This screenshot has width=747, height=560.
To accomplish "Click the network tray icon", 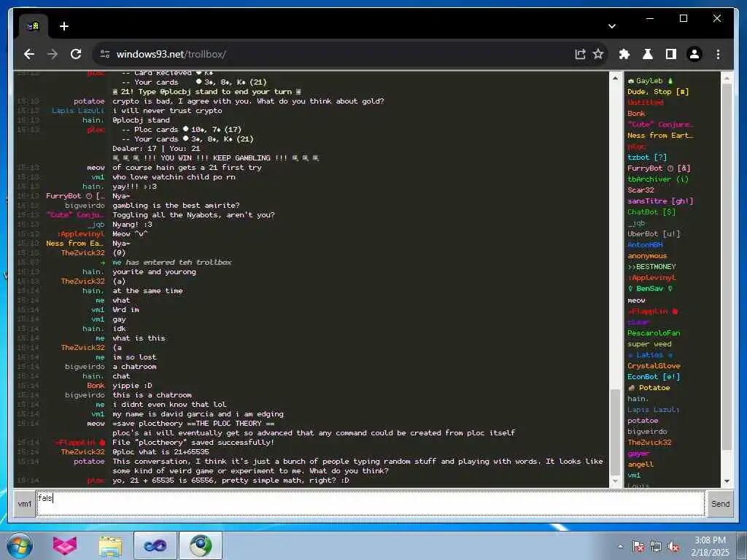I will click(656, 547).
